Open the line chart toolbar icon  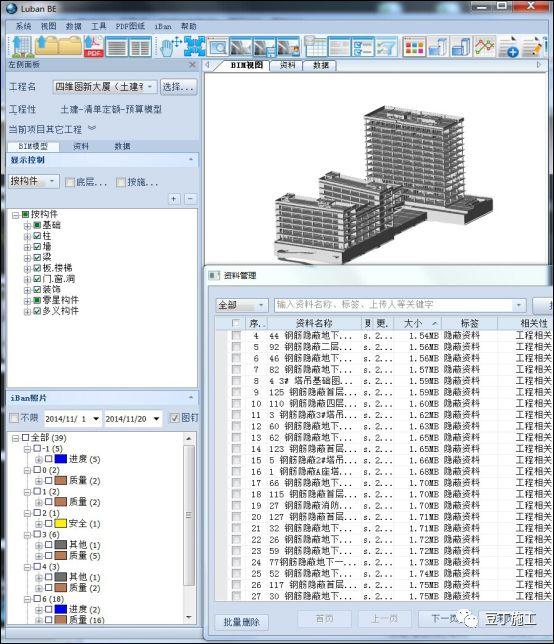point(485,46)
